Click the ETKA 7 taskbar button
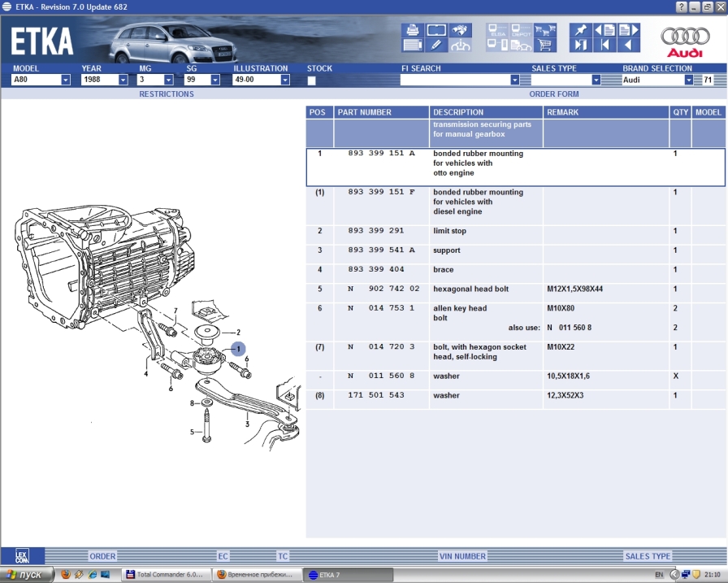 click(x=349, y=575)
